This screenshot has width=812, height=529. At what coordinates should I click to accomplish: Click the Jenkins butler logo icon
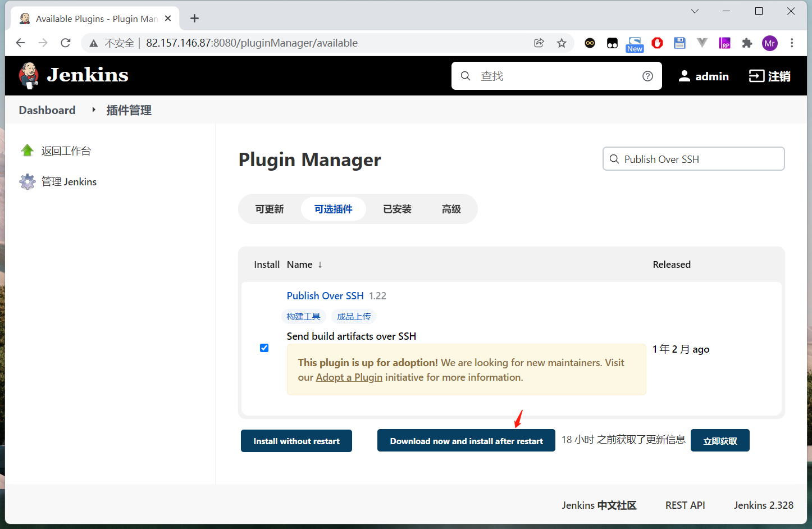pyautogui.click(x=29, y=75)
